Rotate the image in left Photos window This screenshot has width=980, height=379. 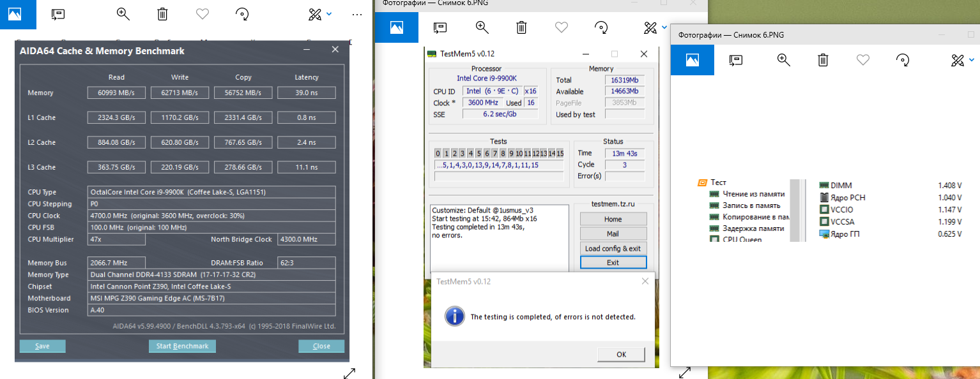(x=242, y=14)
